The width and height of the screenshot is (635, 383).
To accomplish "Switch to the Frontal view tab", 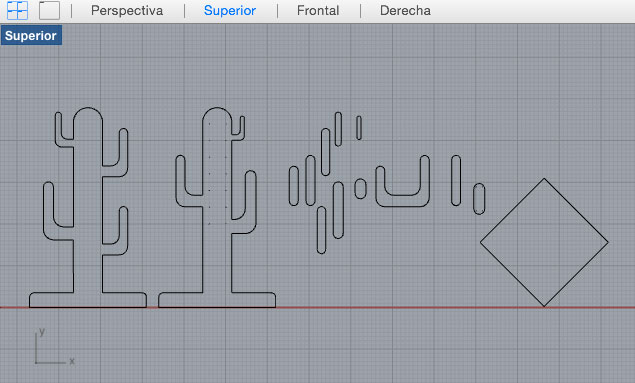I will (318, 11).
